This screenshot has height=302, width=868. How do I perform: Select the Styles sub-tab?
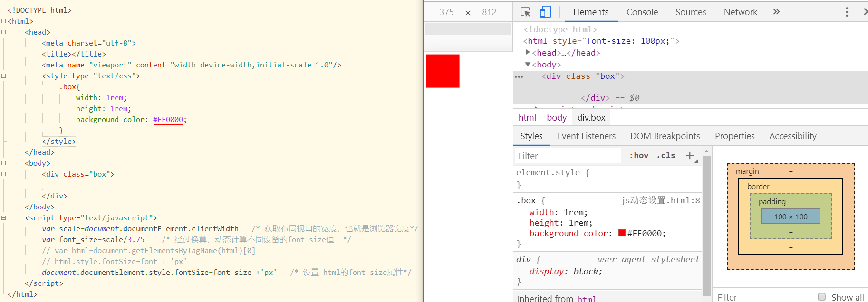tap(531, 136)
